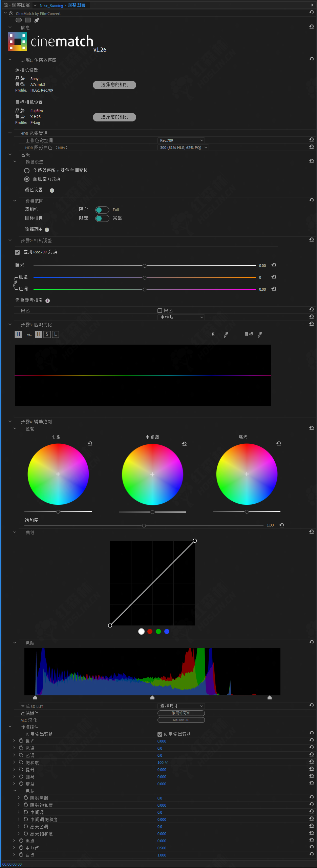The width and height of the screenshot is (317, 868).
Task: Click the 停用许可证 button
Action: [181, 713]
